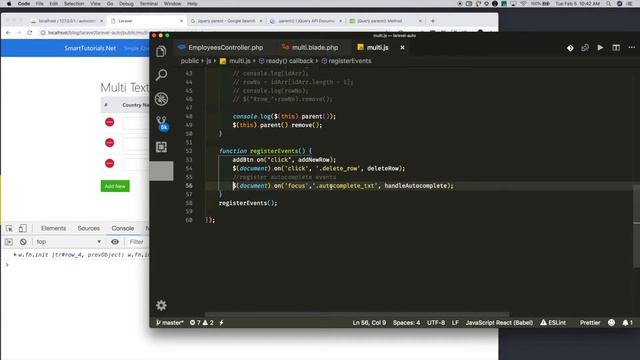
Task: Open the Elements tab in DevTools
Action: tap(53, 228)
